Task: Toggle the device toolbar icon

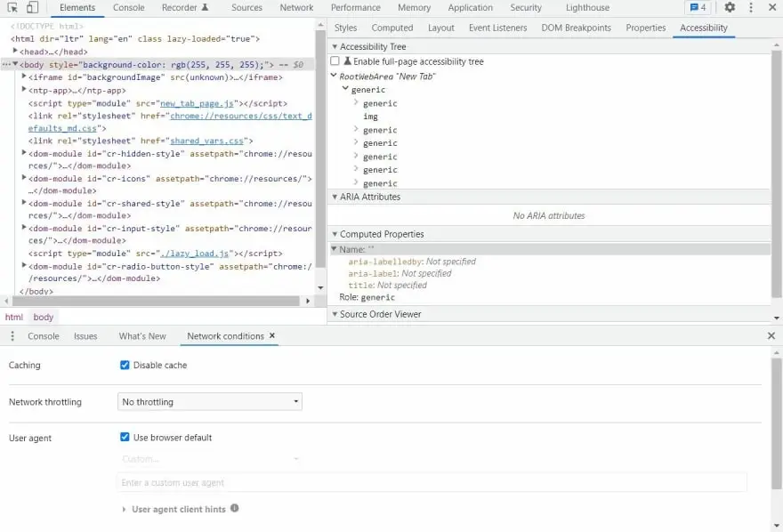Action: (32, 7)
